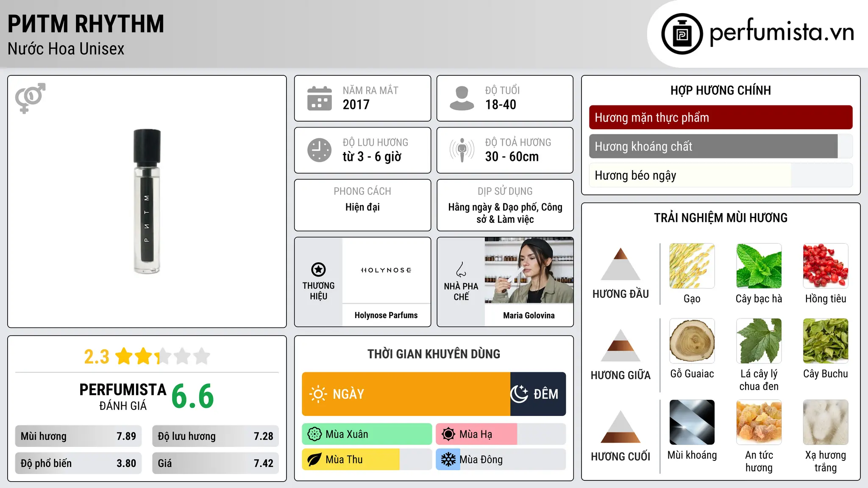Click the autumn leaf icon
This screenshot has width=868, height=488.
pos(314,460)
